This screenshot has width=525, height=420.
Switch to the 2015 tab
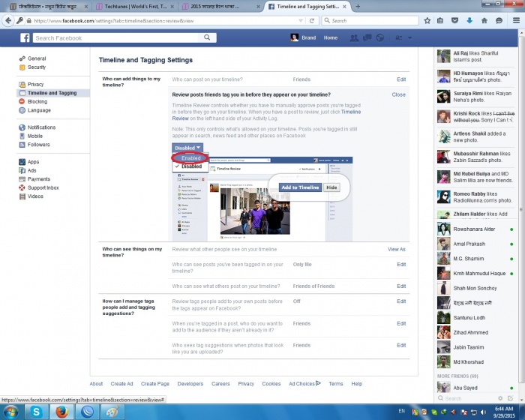(x=220, y=6)
